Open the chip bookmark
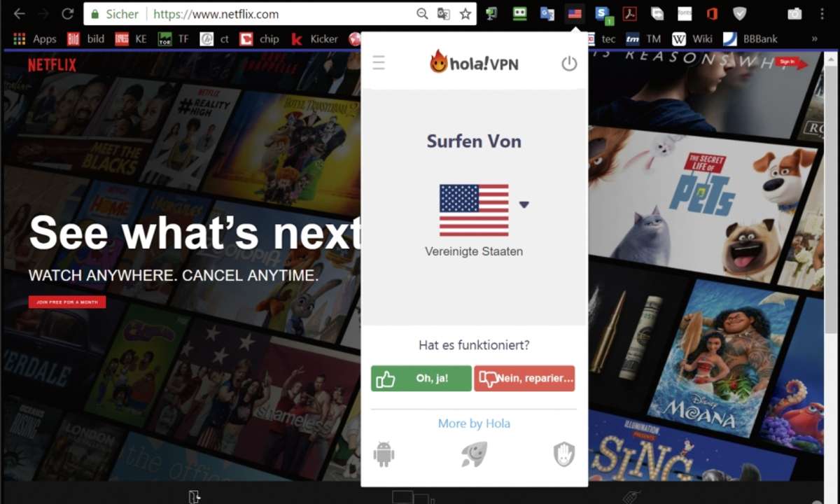Image resolution: width=840 pixels, height=504 pixels. (x=260, y=39)
